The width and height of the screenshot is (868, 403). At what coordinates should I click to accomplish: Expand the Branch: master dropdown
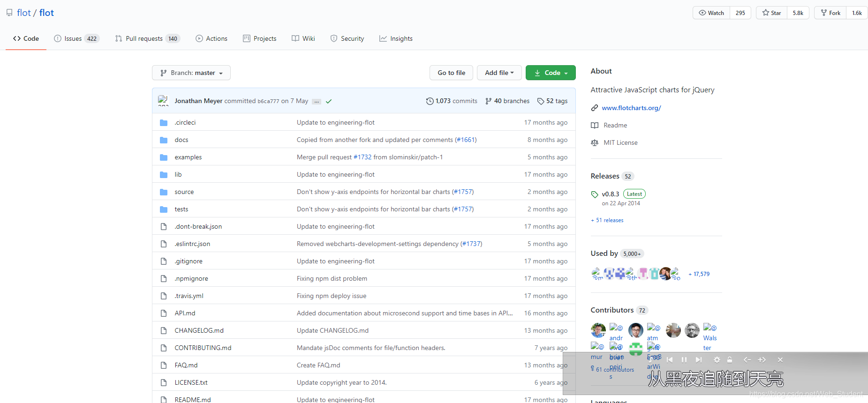[191, 73]
